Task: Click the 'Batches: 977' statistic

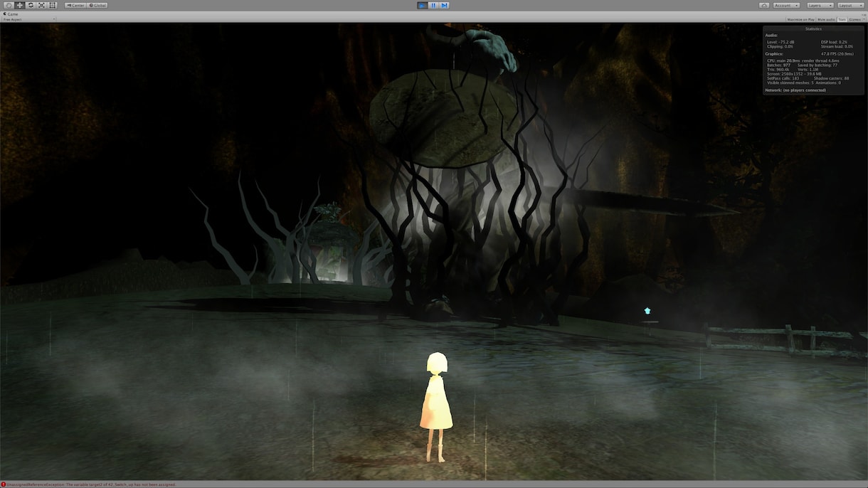Action: pyautogui.click(x=778, y=65)
